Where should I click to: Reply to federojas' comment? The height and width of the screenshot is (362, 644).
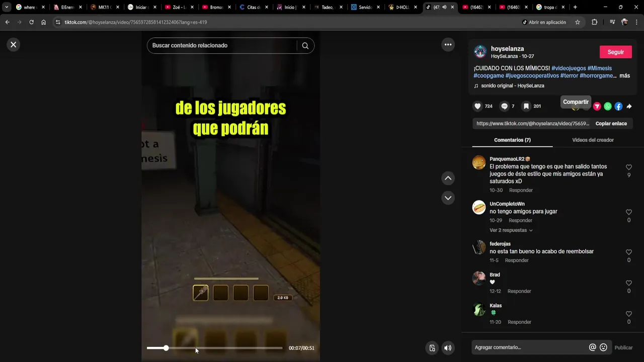(517, 260)
